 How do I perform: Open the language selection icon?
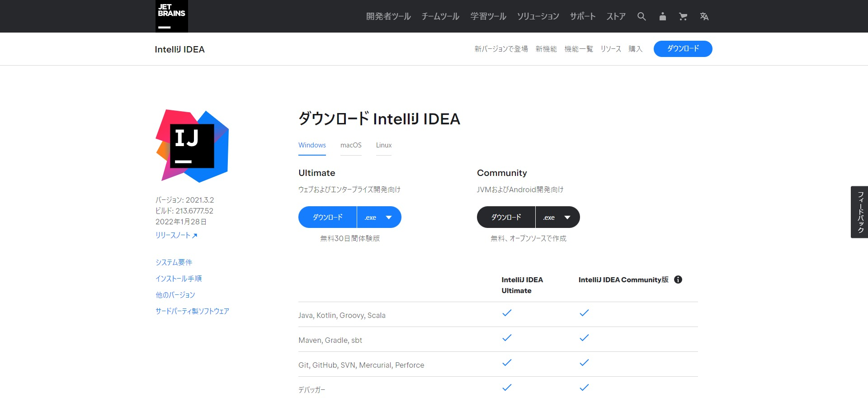704,16
